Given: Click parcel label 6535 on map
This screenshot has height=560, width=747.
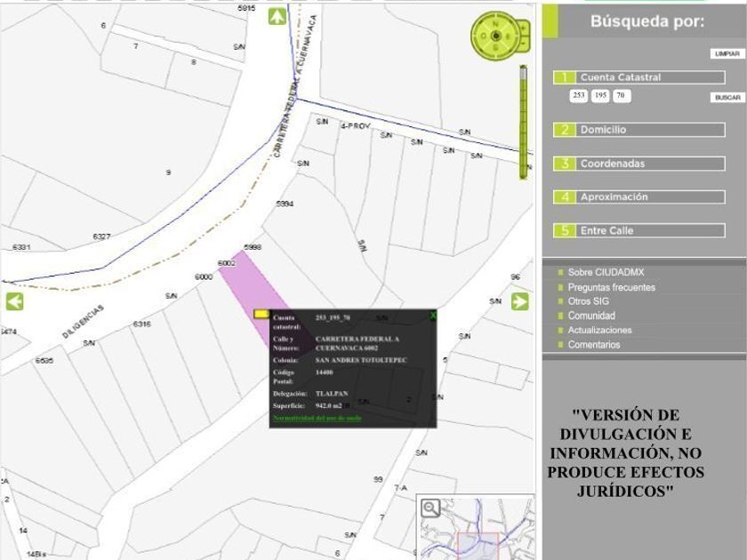Looking at the screenshot, I should coord(44,361).
